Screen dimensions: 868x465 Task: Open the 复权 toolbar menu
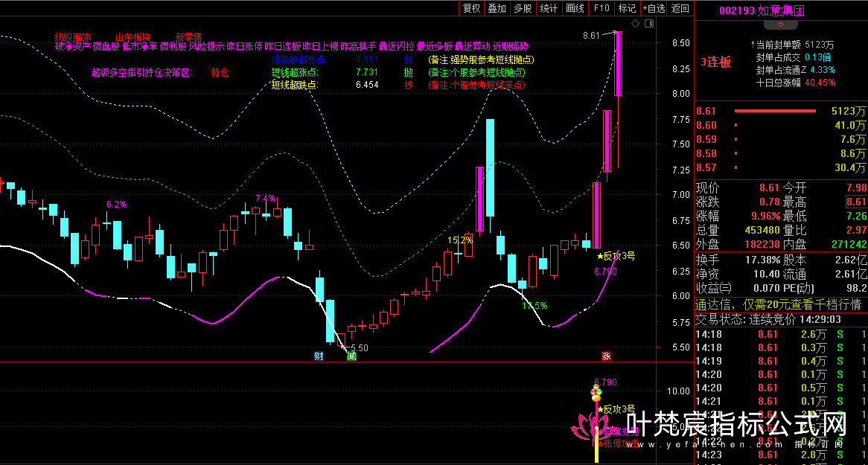pos(472,7)
